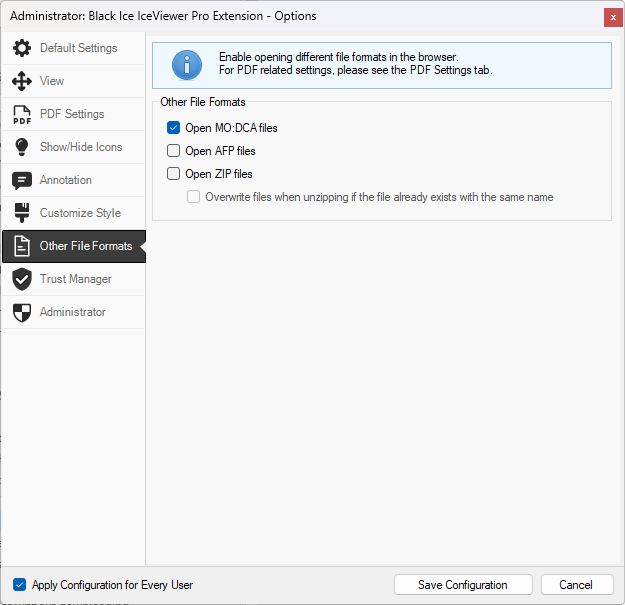Switch to the View tab

(x=73, y=81)
